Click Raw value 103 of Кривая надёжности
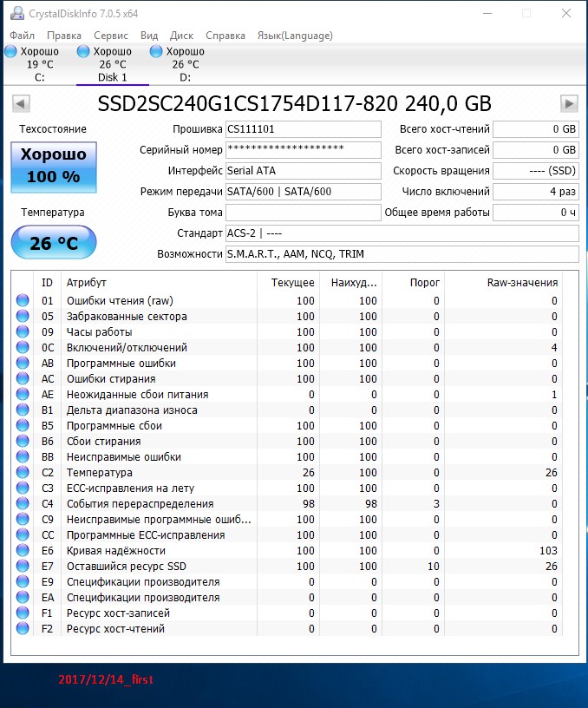The width and height of the screenshot is (588, 708). pyautogui.click(x=548, y=550)
